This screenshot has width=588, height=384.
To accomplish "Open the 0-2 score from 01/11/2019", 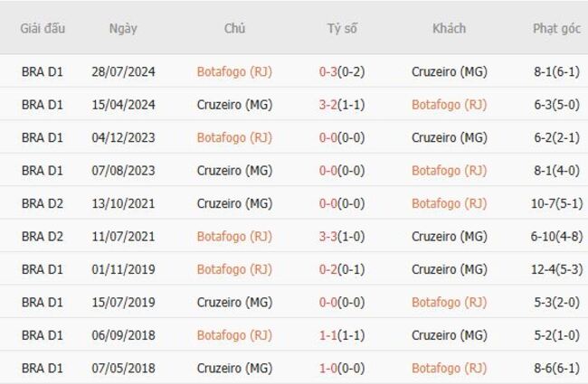I will [x=327, y=269].
